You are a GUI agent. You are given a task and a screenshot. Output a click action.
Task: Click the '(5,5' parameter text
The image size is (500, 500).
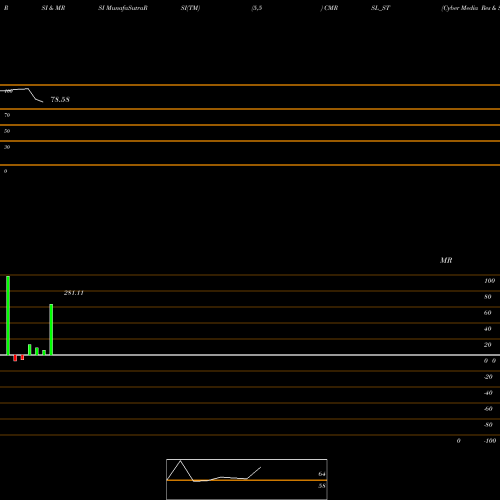coord(257,8)
